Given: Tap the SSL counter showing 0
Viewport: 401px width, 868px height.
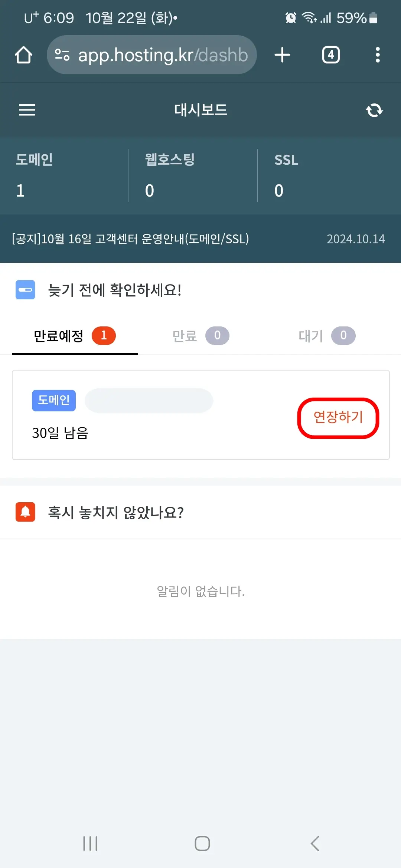Looking at the screenshot, I should (279, 190).
